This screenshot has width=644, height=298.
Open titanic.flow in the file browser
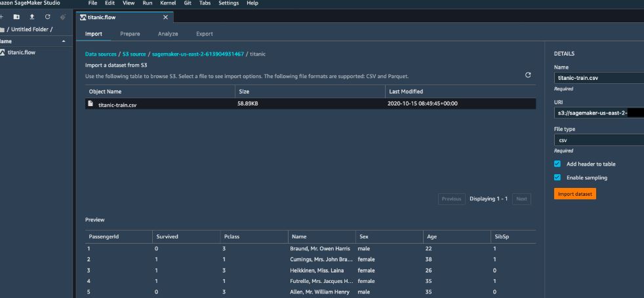point(22,52)
